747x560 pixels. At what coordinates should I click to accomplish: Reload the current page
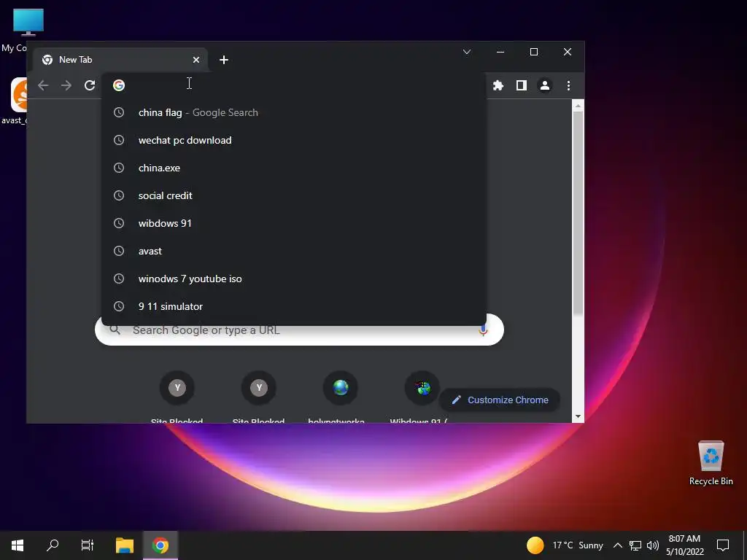pyautogui.click(x=90, y=85)
